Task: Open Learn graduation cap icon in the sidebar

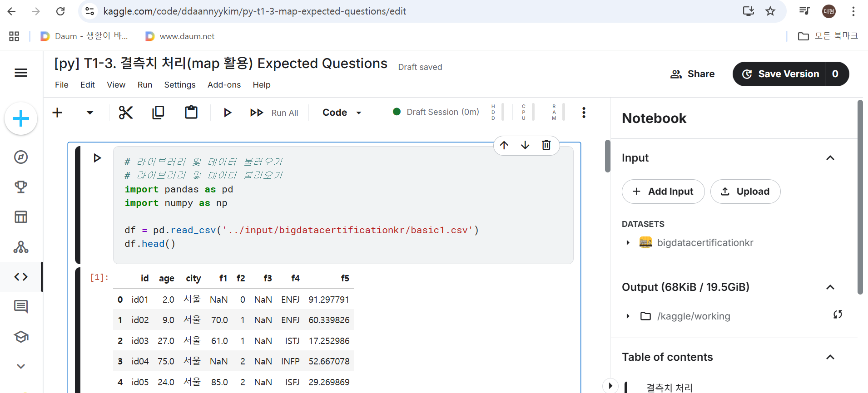Action: [x=21, y=337]
